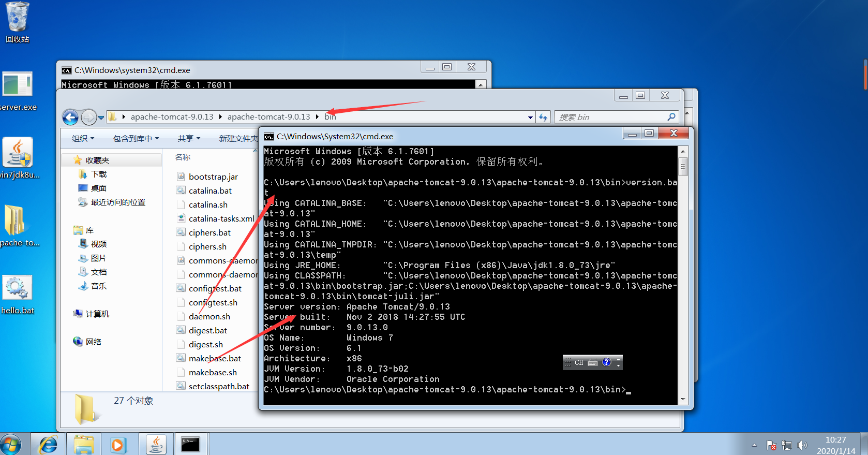Switch to cmd window via taskbar icon
Screen dimensions: 868x455
click(x=191, y=444)
